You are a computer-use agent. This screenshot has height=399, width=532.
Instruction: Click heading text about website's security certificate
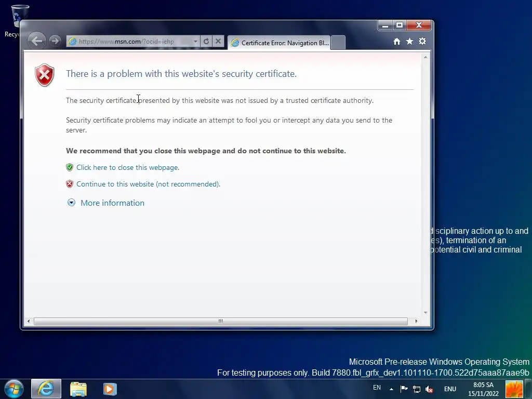181,74
